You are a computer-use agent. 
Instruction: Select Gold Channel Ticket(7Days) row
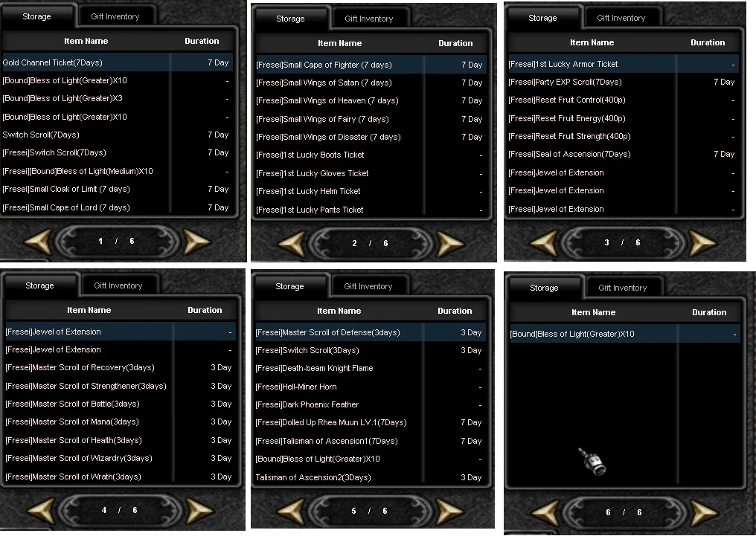(118, 62)
